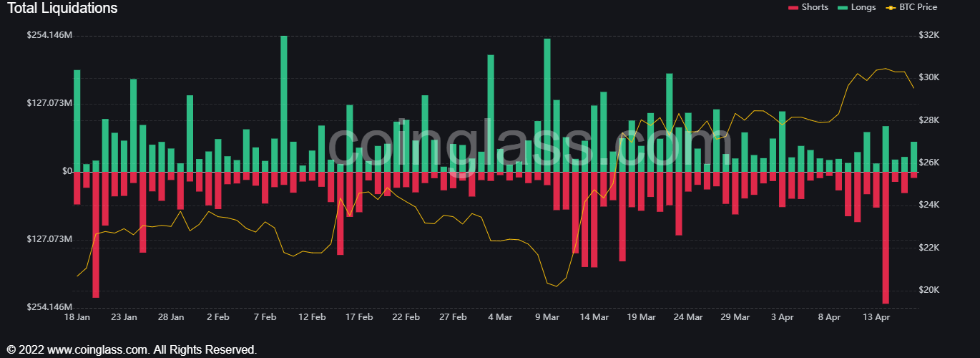Click the 14 Mar x-axis date label
Image resolution: width=980 pixels, height=358 pixels.
click(x=594, y=316)
